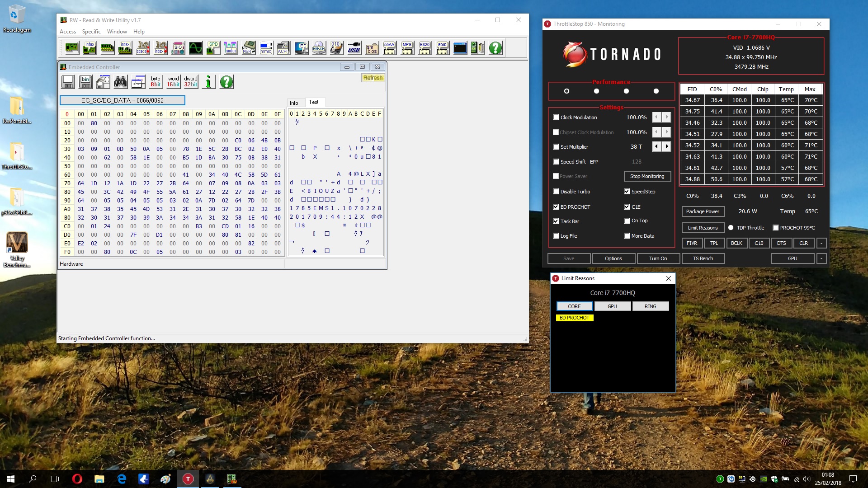This screenshot has height=488, width=868.
Task: Open the USB information icon
Action: (354, 47)
